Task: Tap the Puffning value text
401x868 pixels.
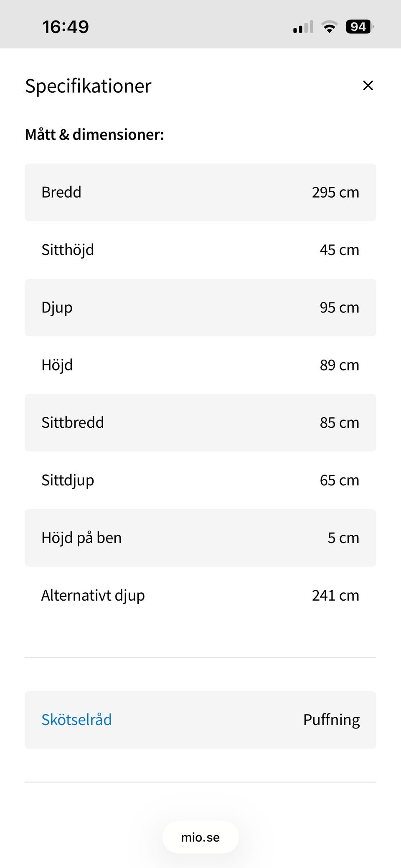Action: click(x=331, y=720)
